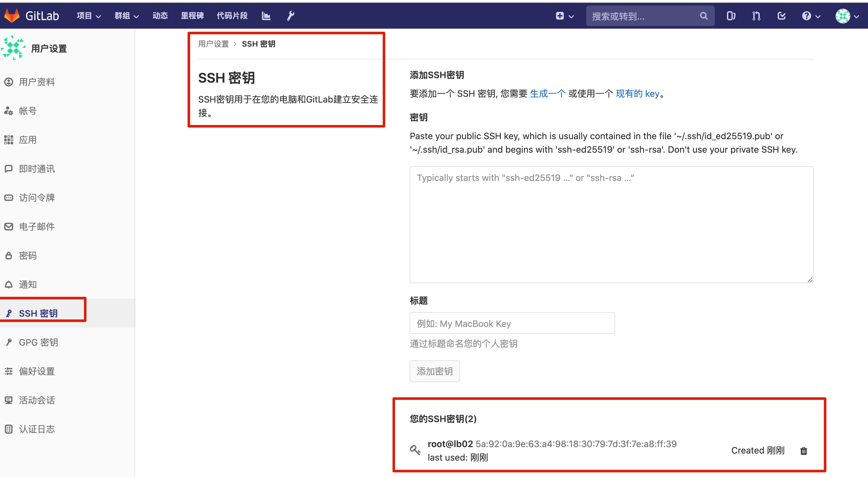Screen dimensions: 868x477
Task: Focus the 搜索或转到 search box
Action: [650, 16]
